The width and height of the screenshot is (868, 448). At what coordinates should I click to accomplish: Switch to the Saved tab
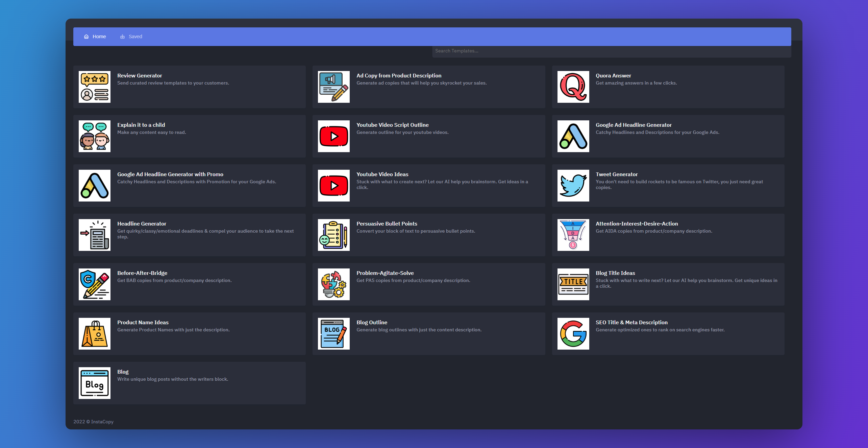click(131, 37)
